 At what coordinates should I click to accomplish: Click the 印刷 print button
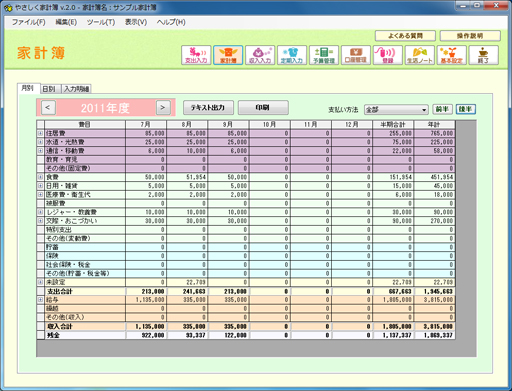point(263,108)
